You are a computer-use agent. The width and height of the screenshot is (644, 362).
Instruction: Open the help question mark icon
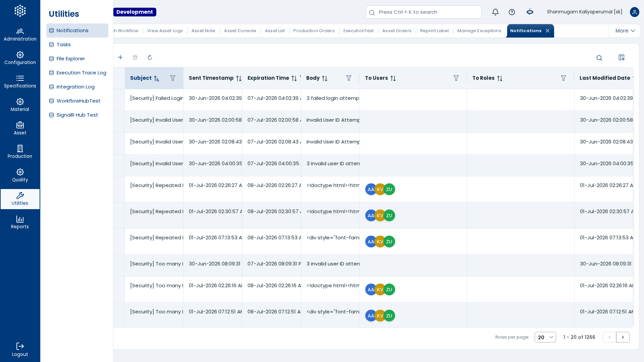(x=512, y=12)
